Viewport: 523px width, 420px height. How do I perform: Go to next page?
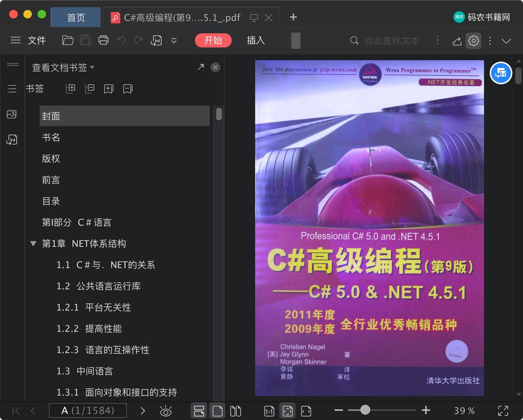coord(143,411)
